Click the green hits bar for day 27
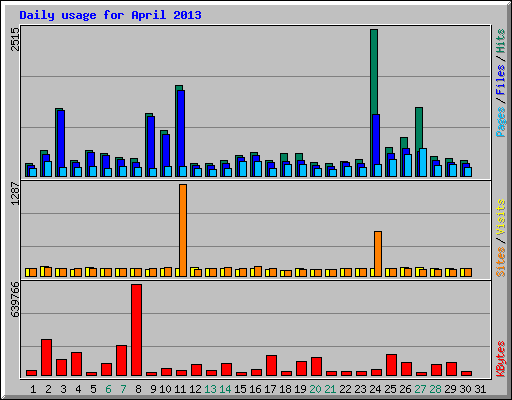Image resolution: width=512 pixels, height=400 pixels. (419, 128)
